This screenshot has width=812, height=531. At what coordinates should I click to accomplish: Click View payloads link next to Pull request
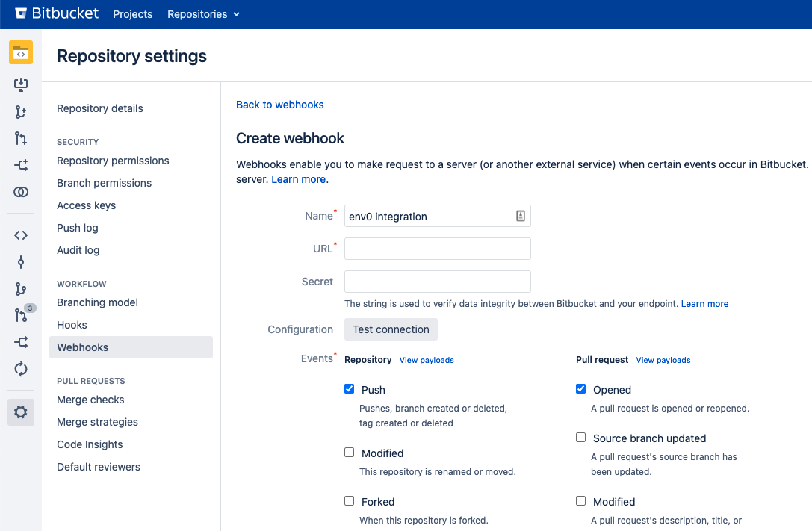(x=663, y=360)
